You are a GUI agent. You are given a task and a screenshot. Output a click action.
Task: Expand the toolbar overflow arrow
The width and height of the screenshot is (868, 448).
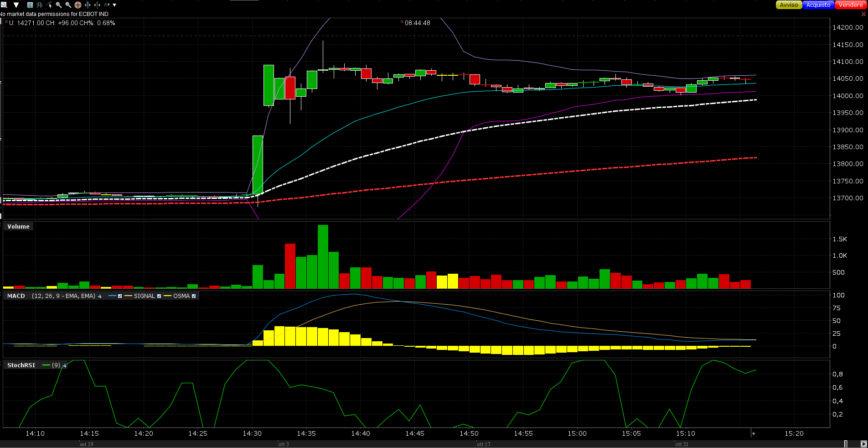click(x=114, y=5)
